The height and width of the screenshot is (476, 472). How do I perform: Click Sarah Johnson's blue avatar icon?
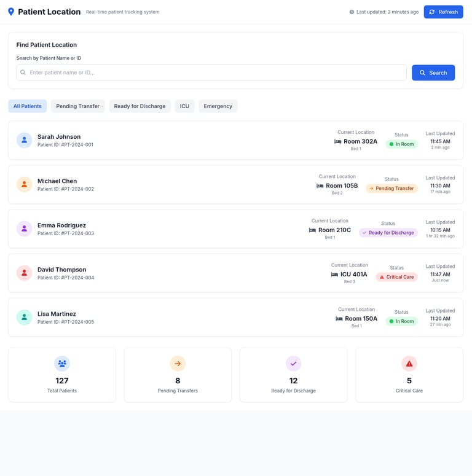point(25,140)
